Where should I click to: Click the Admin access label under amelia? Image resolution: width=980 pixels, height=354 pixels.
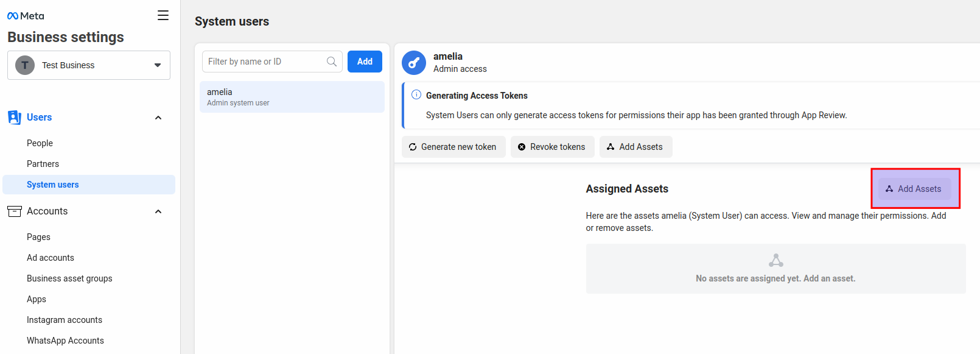[460, 69]
